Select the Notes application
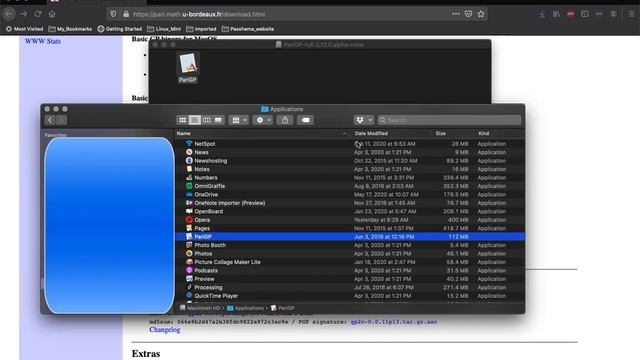This screenshot has width=640, height=360. coord(350,169)
